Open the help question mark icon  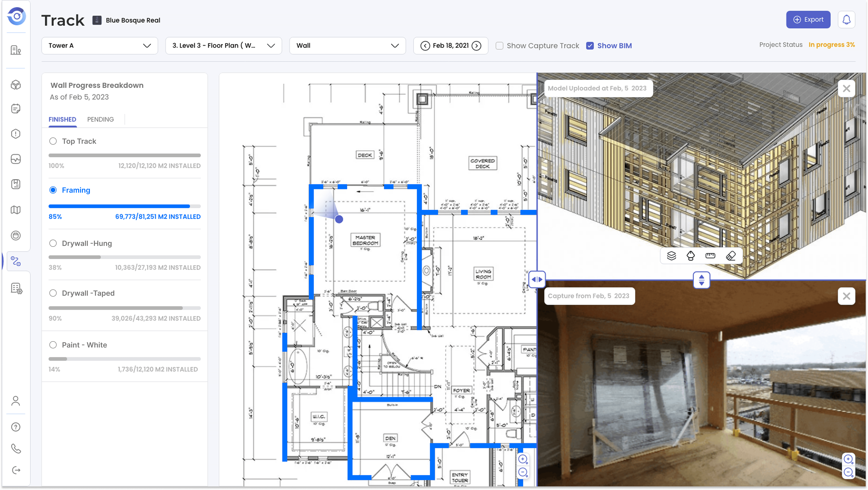16,427
